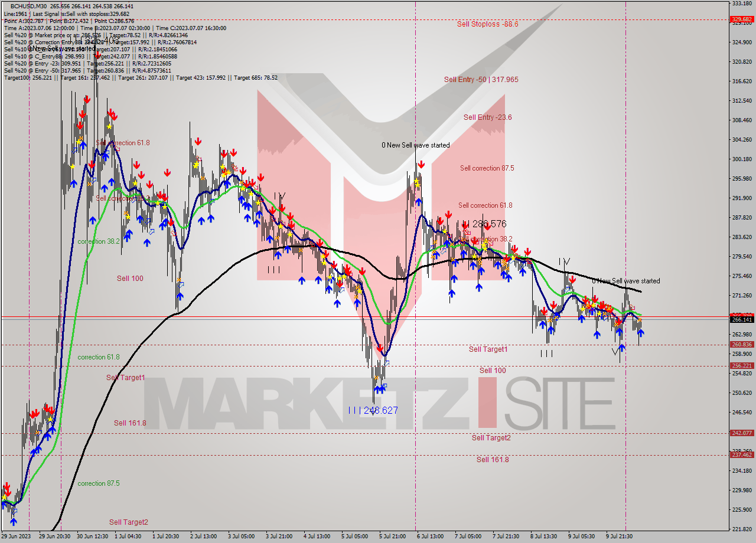
Task: Click the '9 Jul 21:30' time axis label
Action: 620,537
